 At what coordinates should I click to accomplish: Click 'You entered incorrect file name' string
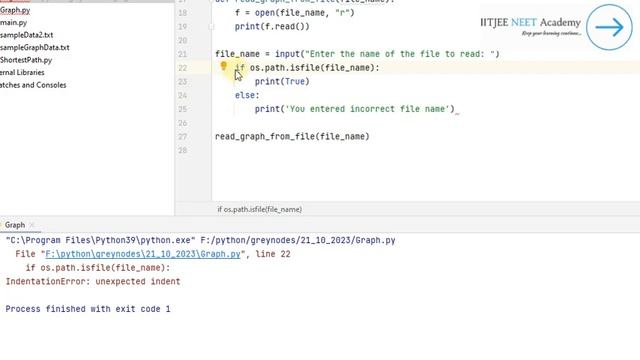tap(367, 109)
